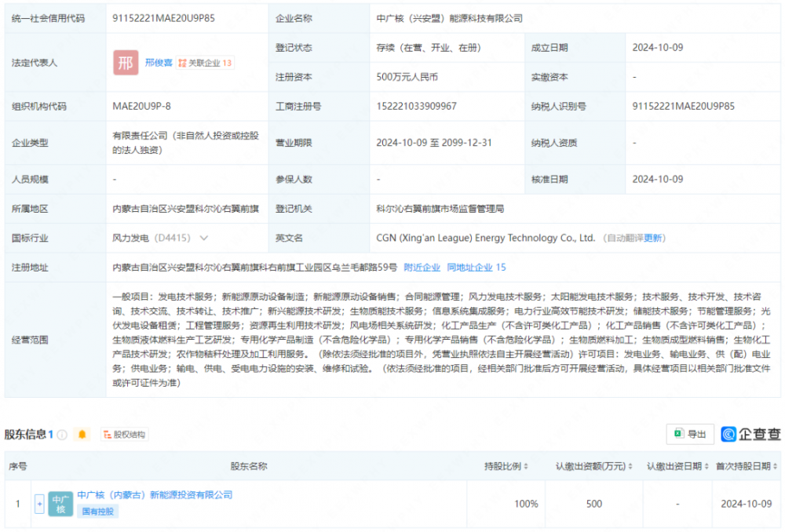Viewport: 785px width, 532px height.
Task: Open 附近企业 nearby companies link
Action: click(x=422, y=268)
